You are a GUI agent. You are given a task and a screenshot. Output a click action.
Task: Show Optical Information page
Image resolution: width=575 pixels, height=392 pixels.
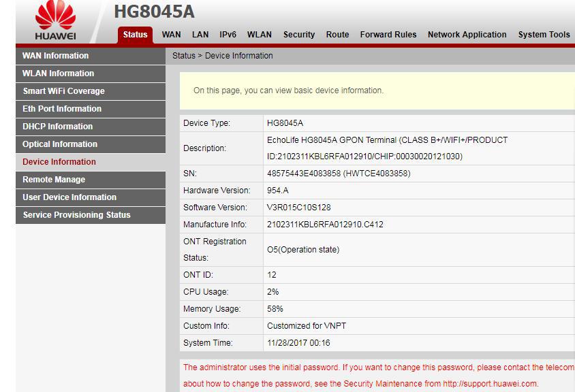(x=91, y=144)
